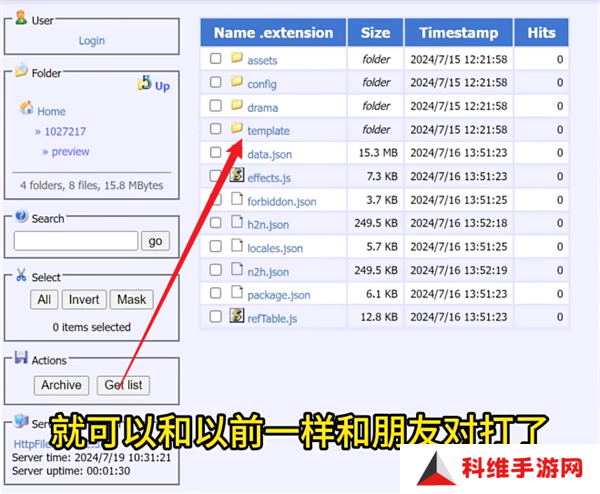Image resolution: width=600 pixels, height=494 pixels.
Task: Open n2h.json file link
Action: pos(268,272)
